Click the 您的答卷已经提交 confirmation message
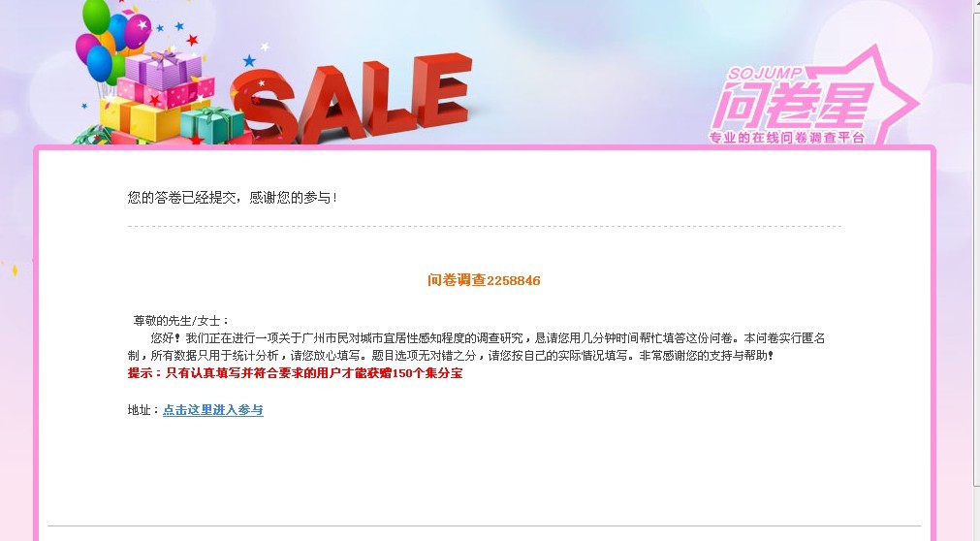Viewport: 980px width, 541px height. (232, 198)
